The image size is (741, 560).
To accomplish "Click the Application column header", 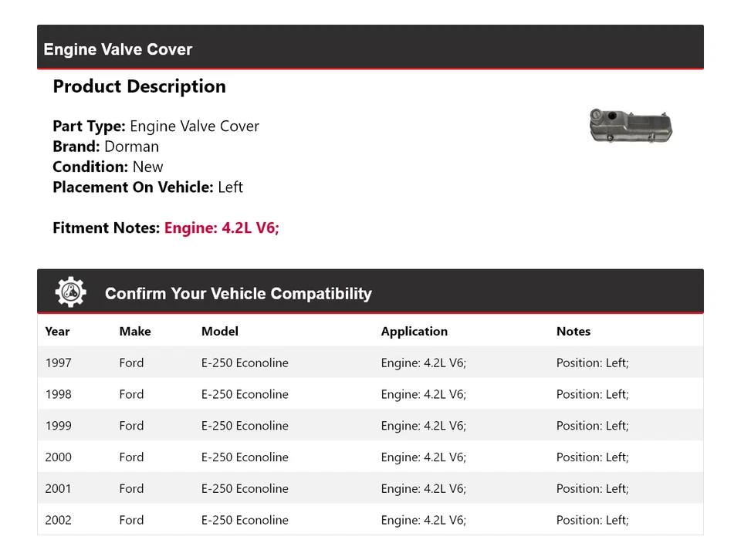I will point(414,331).
